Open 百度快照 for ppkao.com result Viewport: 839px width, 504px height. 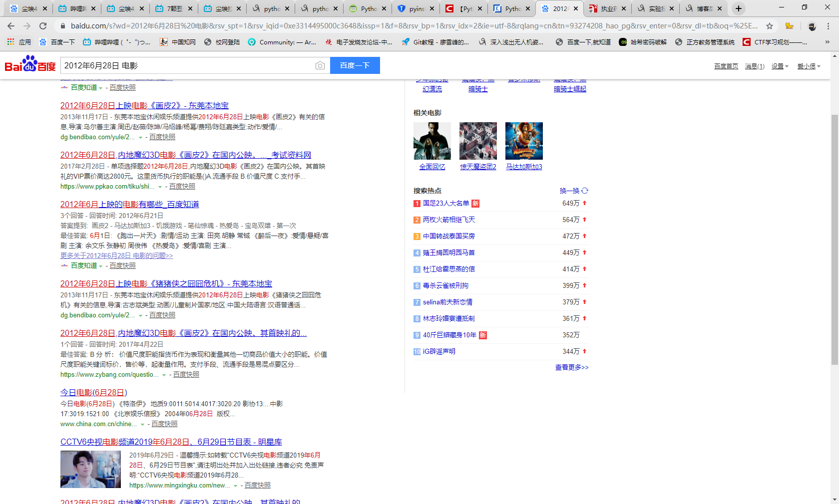pos(182,187)
